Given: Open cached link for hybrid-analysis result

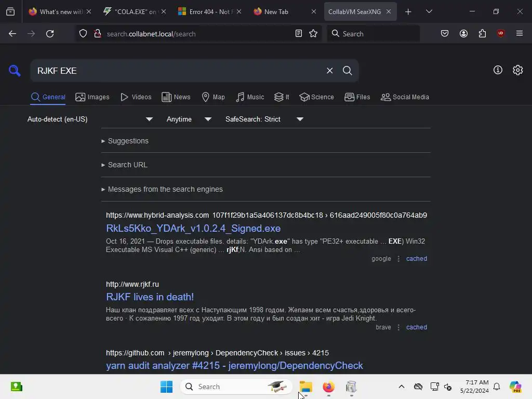Looking at the screenshot, I should (x=416, y=259).
